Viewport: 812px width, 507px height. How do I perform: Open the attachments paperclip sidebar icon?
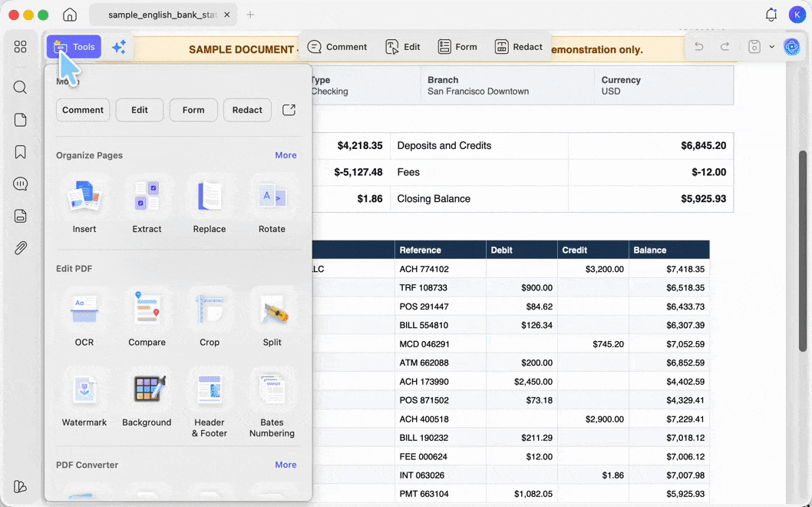[20, 248]
